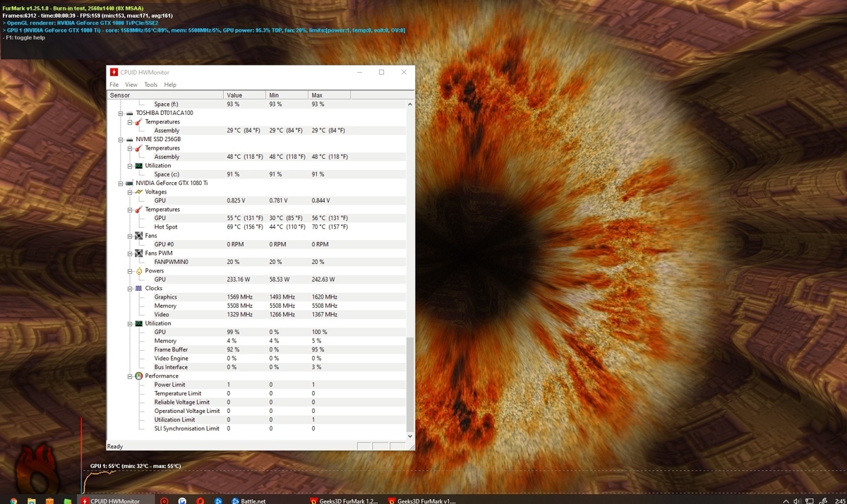Open the system tray volume icon

[x=797, y=500]
